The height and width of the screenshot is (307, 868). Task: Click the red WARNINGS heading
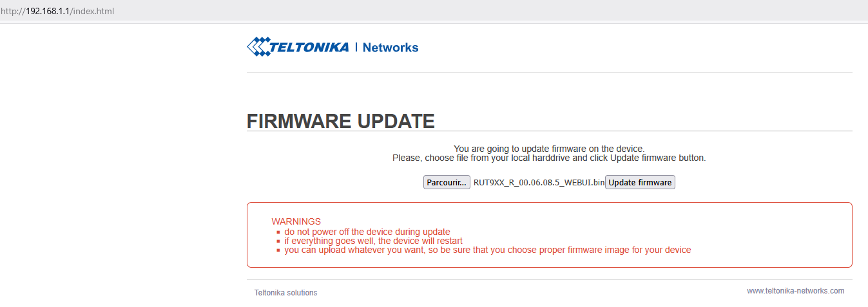click(x=296, y=221)
